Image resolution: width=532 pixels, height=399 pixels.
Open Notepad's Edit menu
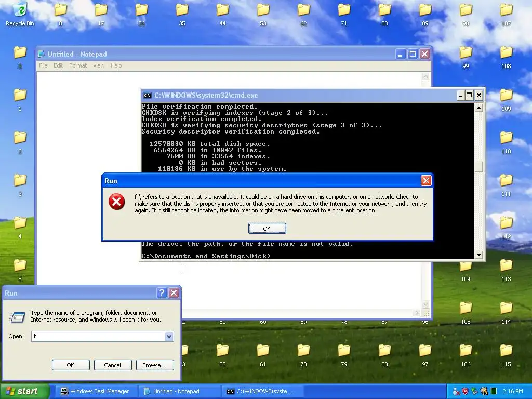[58, 65]
